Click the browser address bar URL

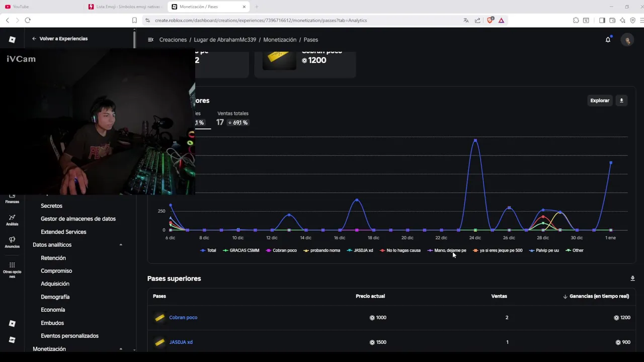[261, 20]
